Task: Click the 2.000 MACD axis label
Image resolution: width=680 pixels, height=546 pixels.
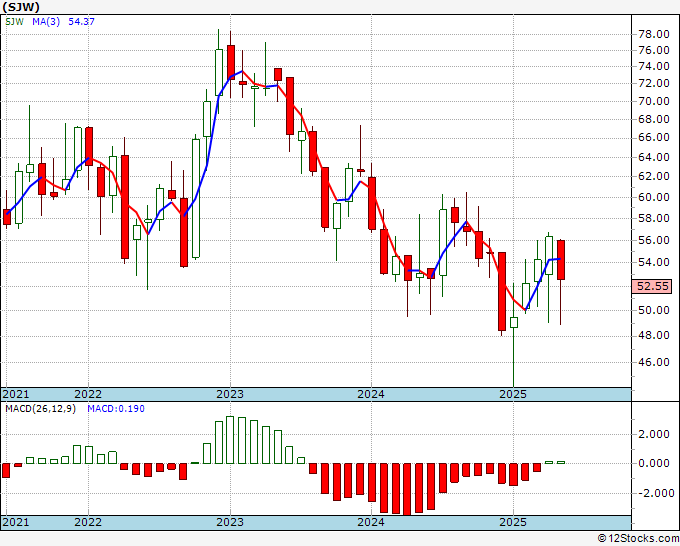Action: 654,435
